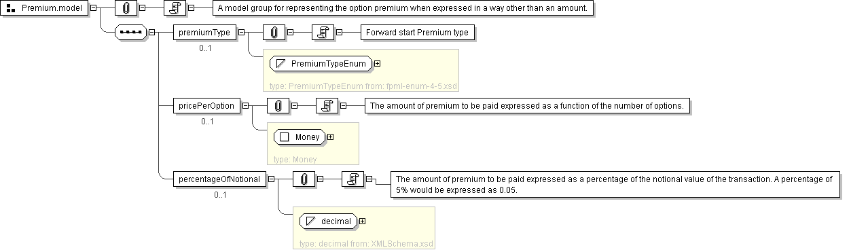Click the documentation icon on the percentageOfNotional row
Image resolution: width=868 pixels, height=250 pixels.
pyautogui.click(x=353, y=179)
